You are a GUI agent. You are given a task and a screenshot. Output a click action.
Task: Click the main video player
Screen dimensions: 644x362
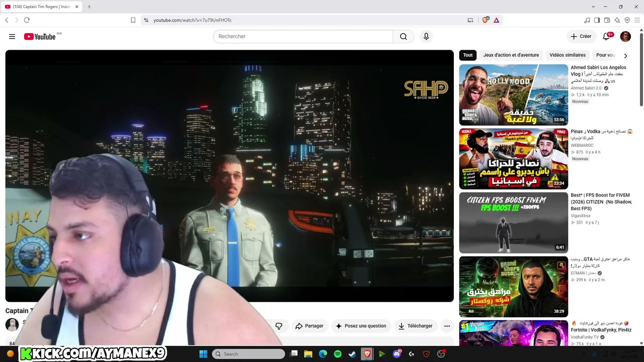click(229, 176)
